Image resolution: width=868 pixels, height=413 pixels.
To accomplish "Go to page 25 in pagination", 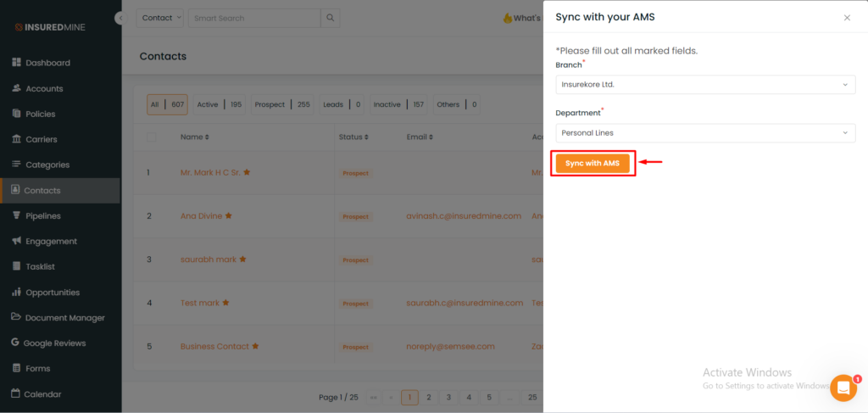I will (x=532, y=397).
